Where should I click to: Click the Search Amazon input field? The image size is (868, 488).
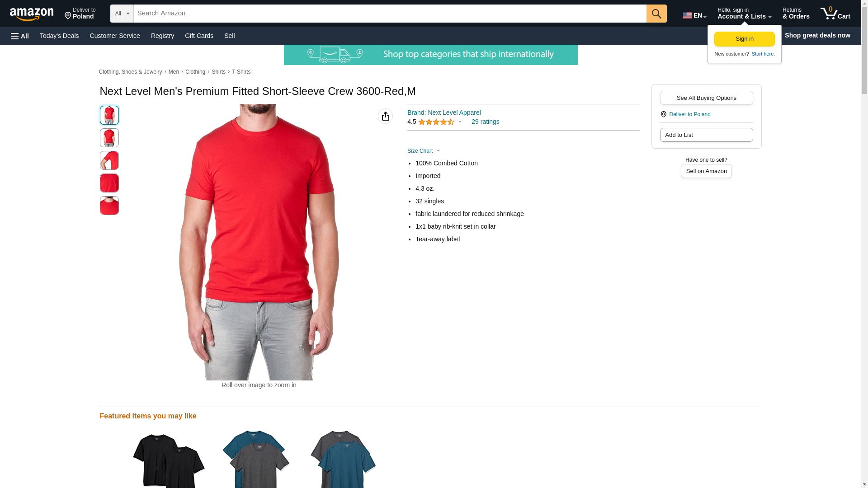(390, 14)
